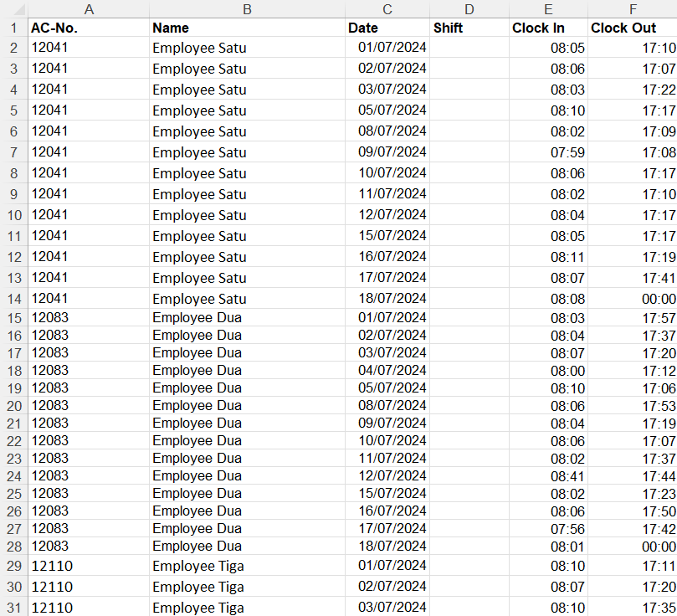Select clock in 08:01 in row 28
This screenshot has width=677, height=616.
[548, 546]
